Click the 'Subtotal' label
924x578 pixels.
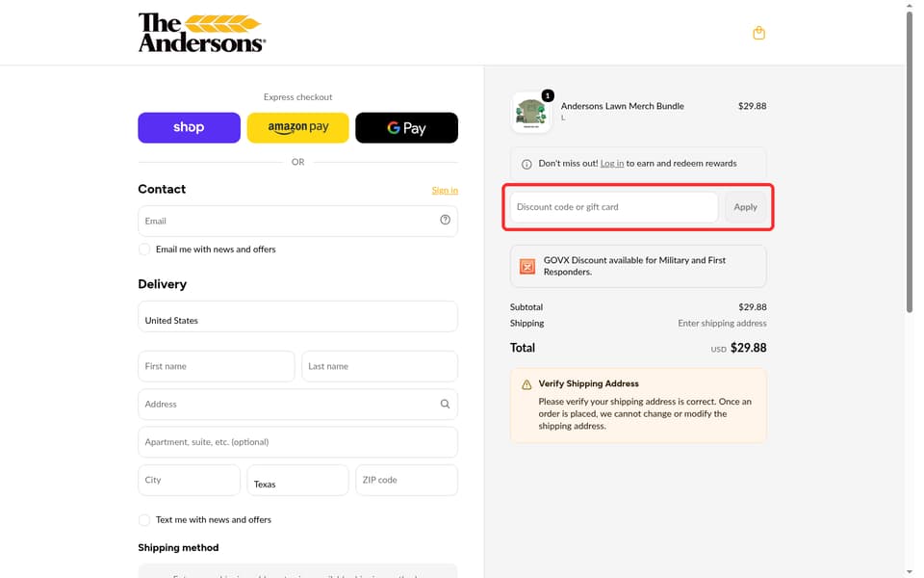[526, 307]
